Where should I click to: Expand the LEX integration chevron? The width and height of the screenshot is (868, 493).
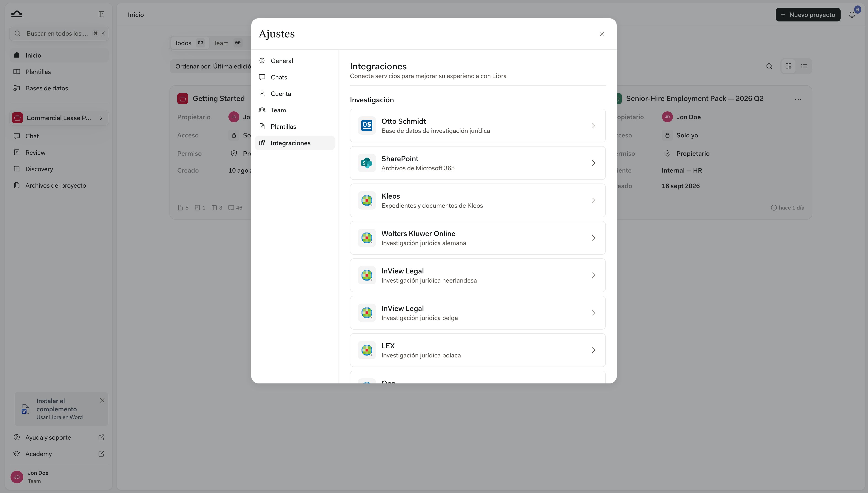(594, 350)
